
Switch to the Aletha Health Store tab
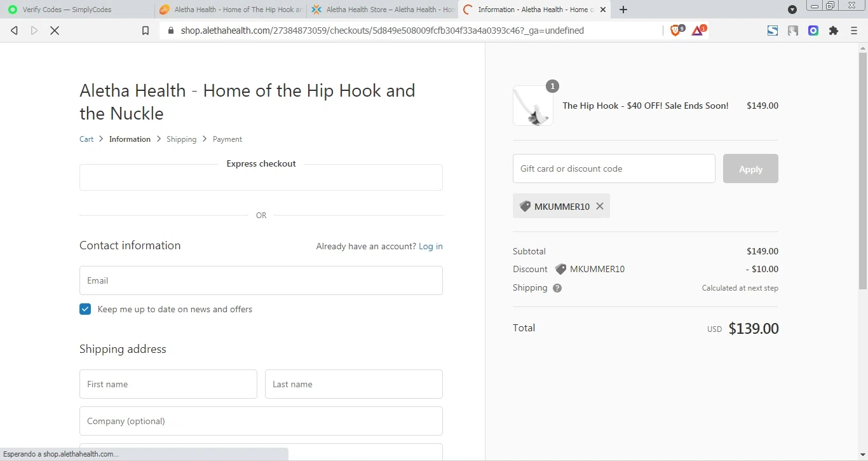pyautogui.click(x=383, y=10)
